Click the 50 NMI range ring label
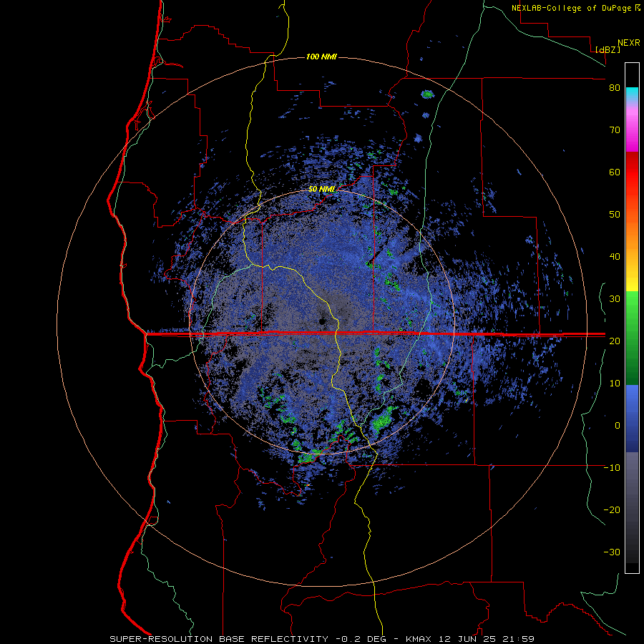Screen dimensions: 644x644 tap(321, 190)
